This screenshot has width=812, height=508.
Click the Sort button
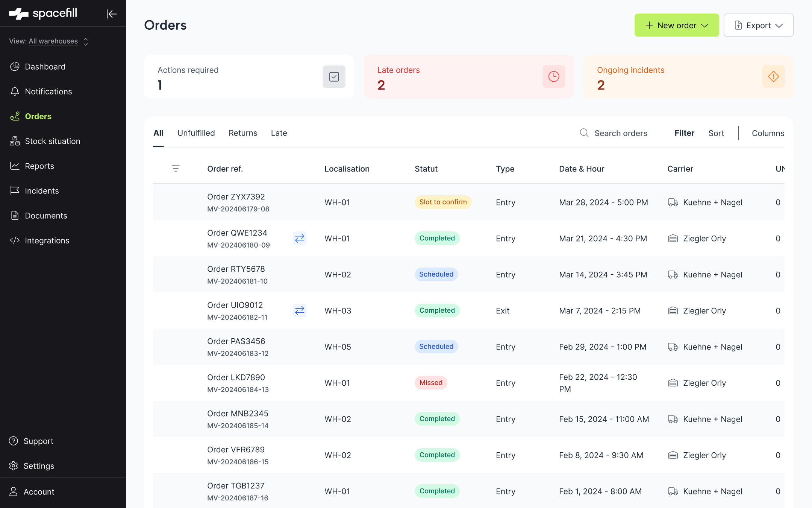(716, 133)
